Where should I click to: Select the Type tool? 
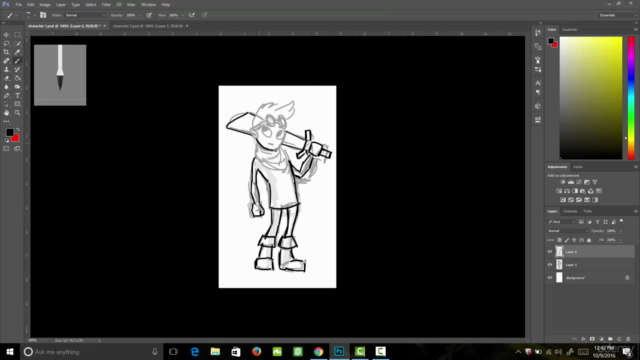click(17, 96)
